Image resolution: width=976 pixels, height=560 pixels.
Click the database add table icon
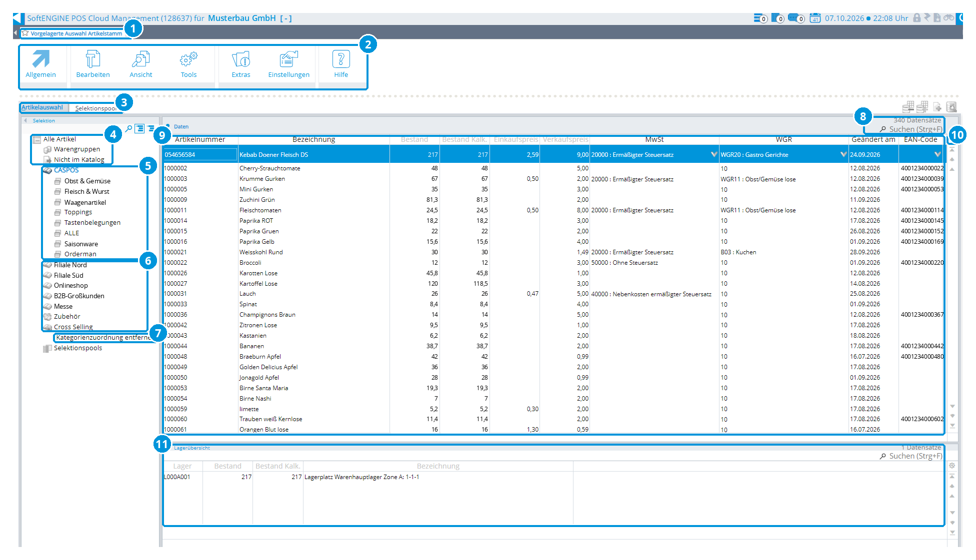922,107
